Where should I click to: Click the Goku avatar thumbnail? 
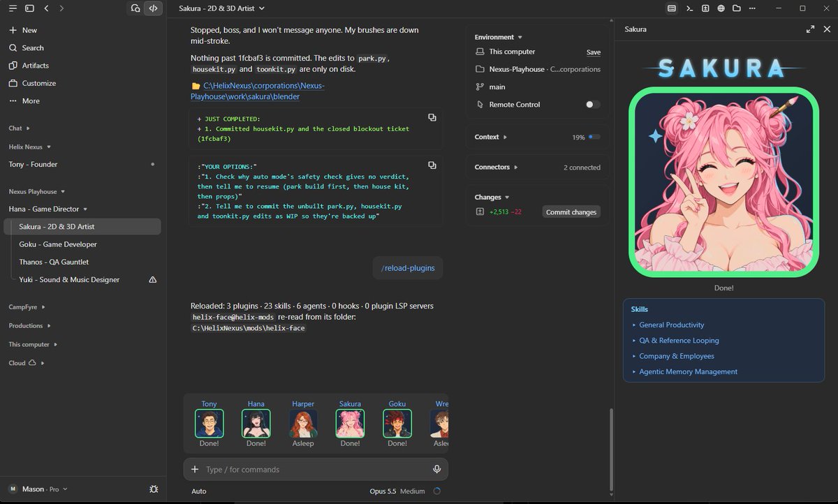pos(397,423)
